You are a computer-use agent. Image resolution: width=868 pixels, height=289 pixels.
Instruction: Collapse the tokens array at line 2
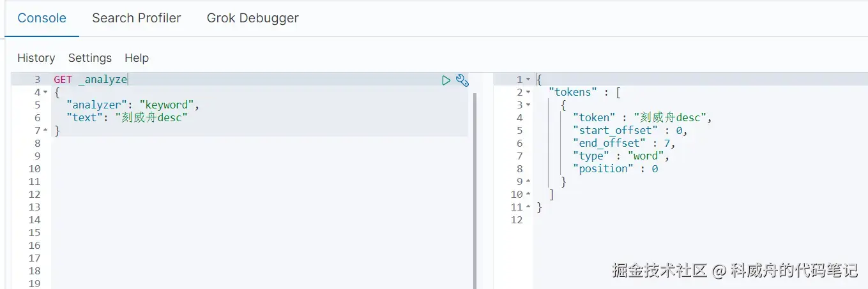[x=528, y=93]
